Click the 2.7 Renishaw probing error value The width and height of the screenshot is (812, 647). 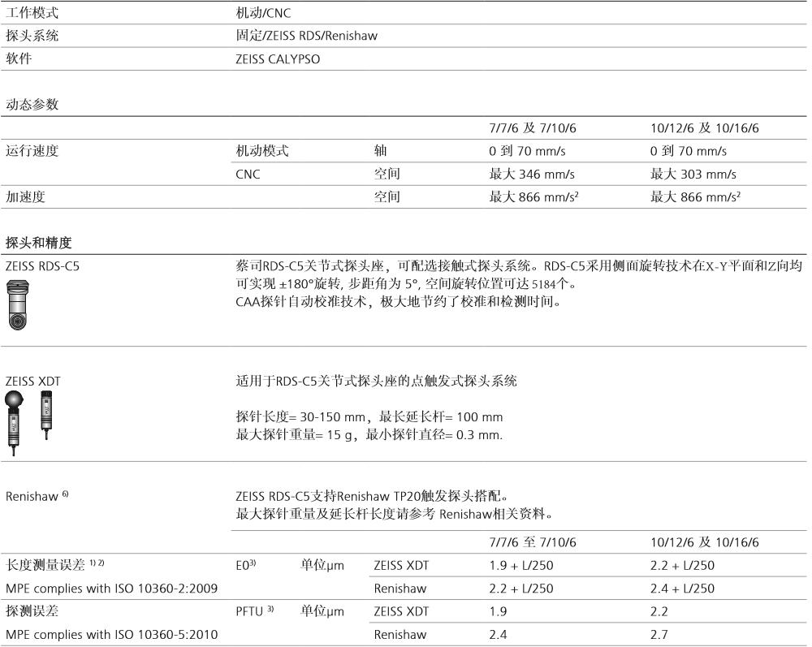coord(659,633)
